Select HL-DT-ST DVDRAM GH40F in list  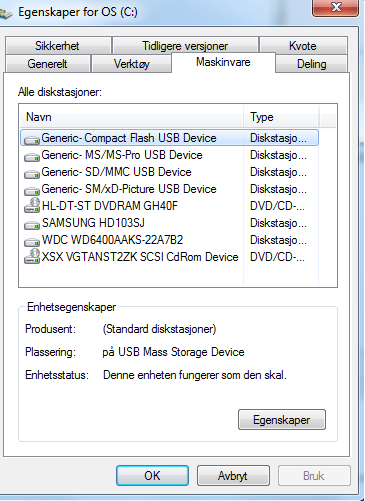click(x=169, y=206)
